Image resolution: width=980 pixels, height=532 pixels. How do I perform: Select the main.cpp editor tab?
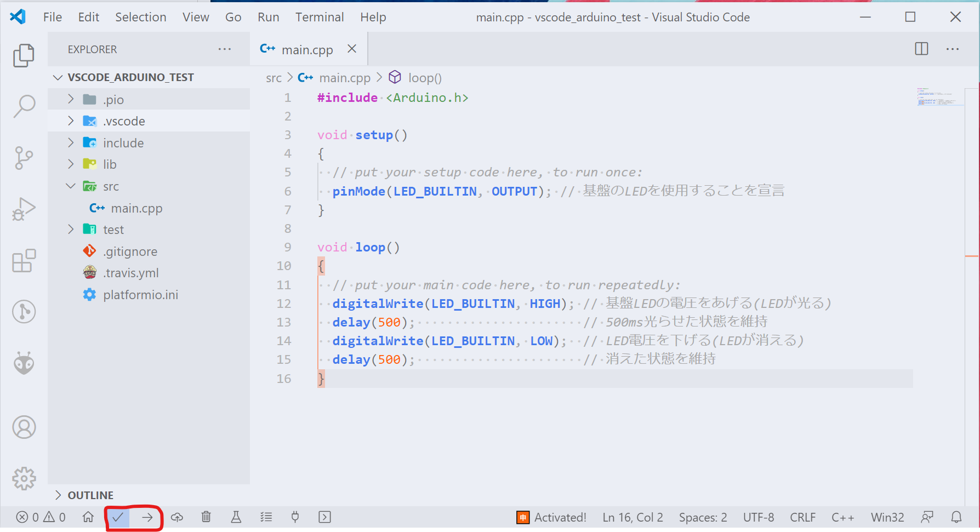[309, 49]
